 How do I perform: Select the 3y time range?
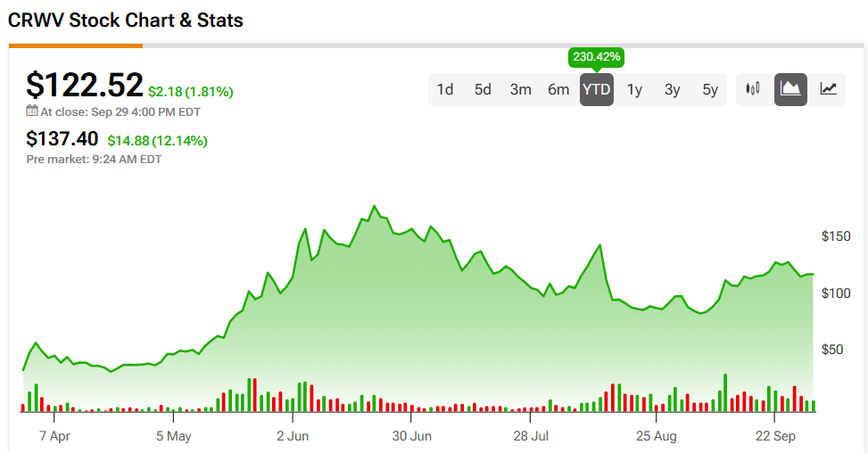tap(672, 89)
